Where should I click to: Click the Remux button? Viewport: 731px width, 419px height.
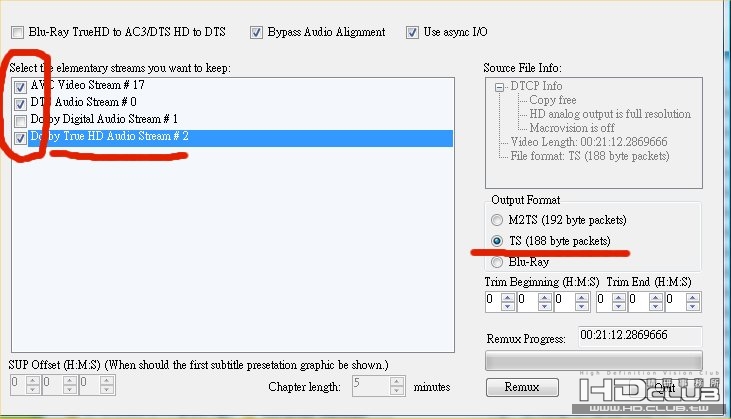[x=522, y=387]
